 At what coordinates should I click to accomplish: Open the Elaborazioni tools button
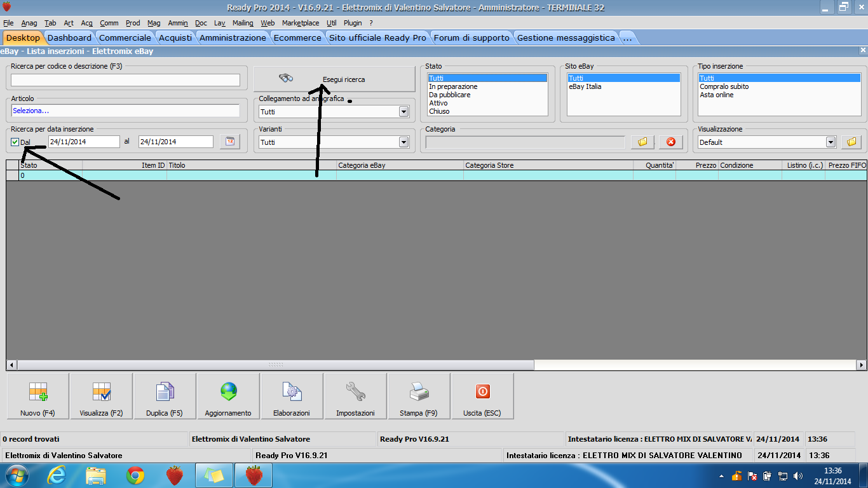click(292, 396)
